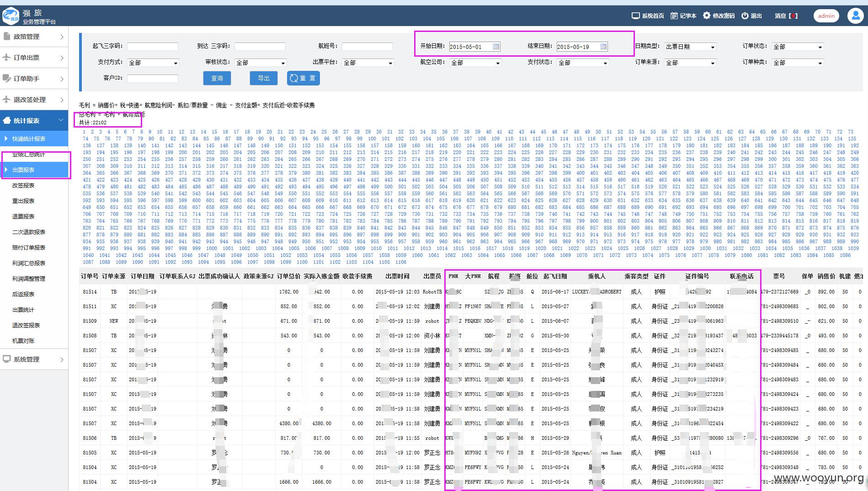This screenshot has width=868, height=491.
Task: Open the 支付方式 dropdown
Action: tap(153, 63)
